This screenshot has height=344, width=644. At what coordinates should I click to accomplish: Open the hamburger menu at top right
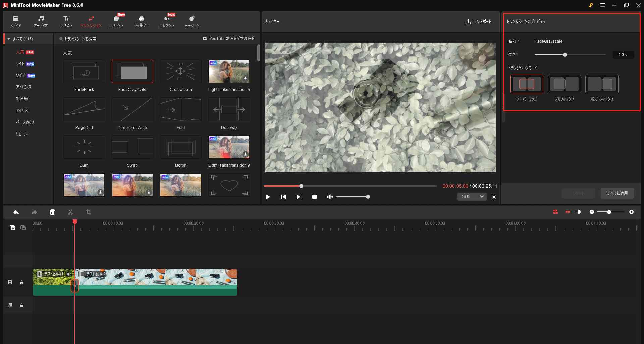603,5
